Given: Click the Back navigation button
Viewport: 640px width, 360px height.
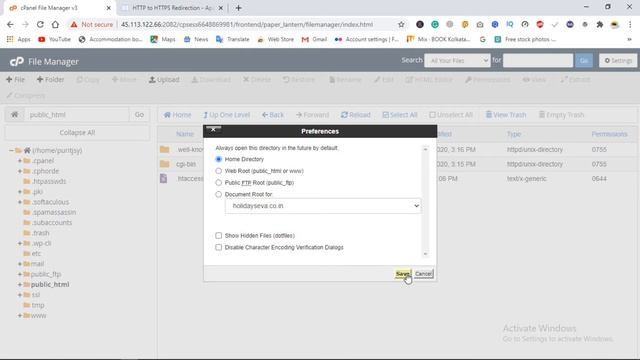Looking at the screenshot, I should click(273, 115).
